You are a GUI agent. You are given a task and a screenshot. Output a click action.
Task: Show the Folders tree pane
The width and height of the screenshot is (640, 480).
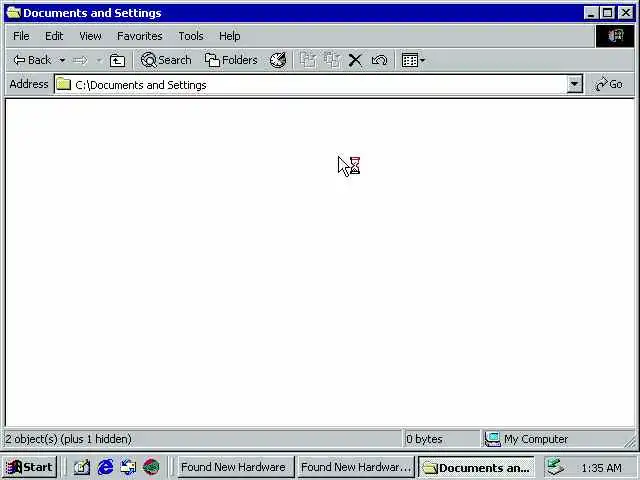pyautogui.click(x=231, y=60)
